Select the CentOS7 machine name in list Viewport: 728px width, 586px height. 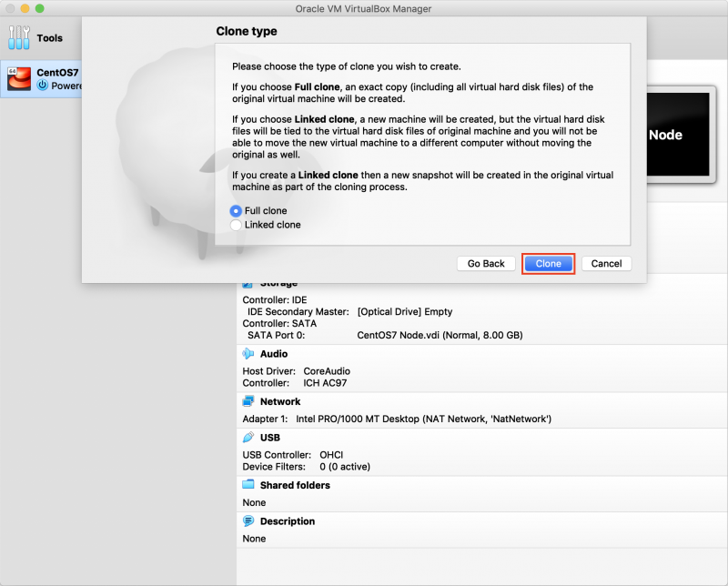[x=57, y=73]
